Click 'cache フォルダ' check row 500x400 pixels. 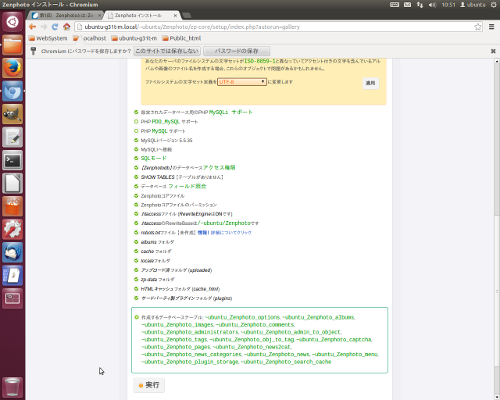tap(153, 251)
